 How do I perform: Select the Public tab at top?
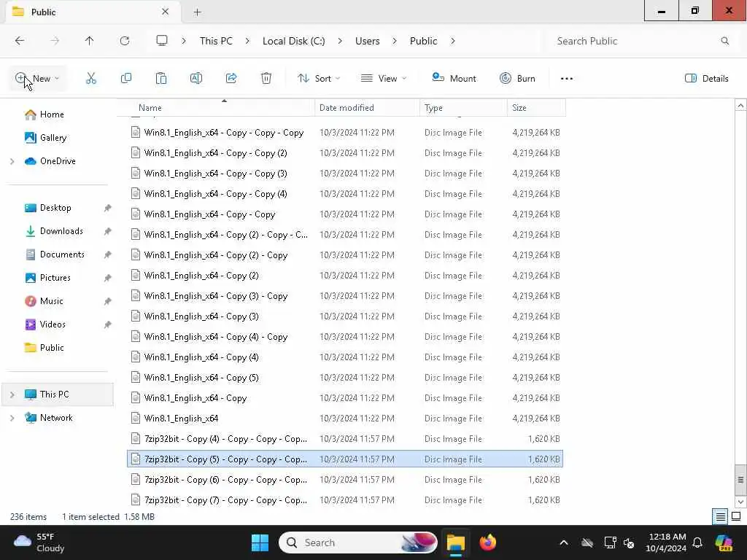pyautogui.click(x=93, y=12)
